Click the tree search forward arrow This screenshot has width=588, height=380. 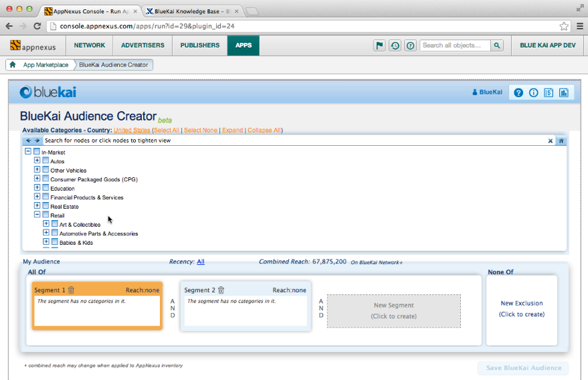click(x=37, y=140)
